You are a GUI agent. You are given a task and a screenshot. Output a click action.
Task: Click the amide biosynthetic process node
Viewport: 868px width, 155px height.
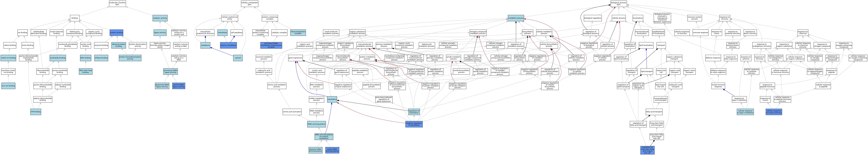tap(461, 71)
